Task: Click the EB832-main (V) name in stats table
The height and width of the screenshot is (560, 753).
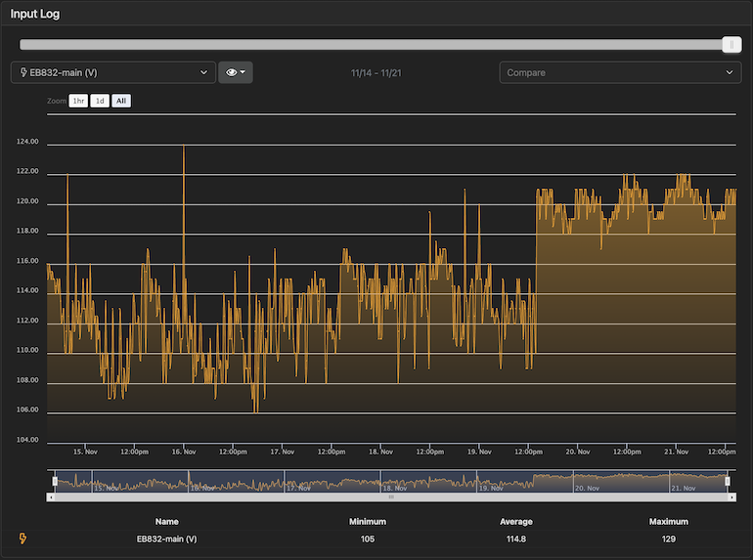Action: [x=166, y=538]
